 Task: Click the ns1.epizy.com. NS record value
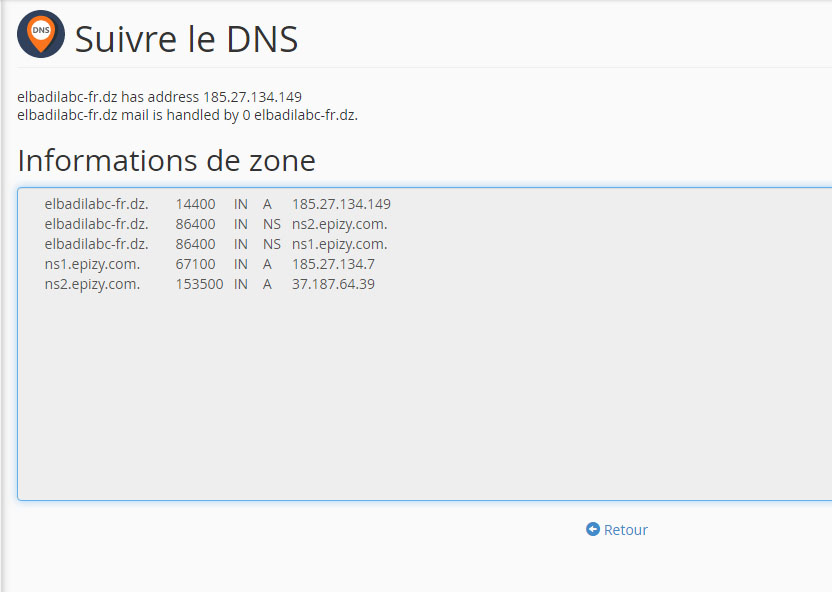coord(339,244)
